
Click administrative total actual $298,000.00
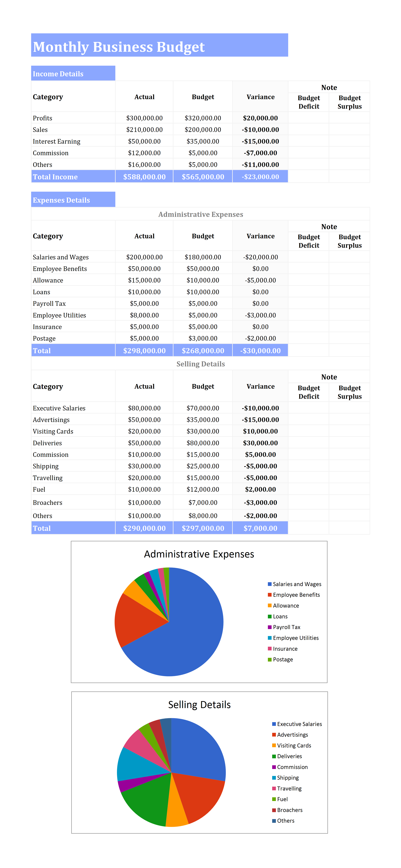point(144,350)
